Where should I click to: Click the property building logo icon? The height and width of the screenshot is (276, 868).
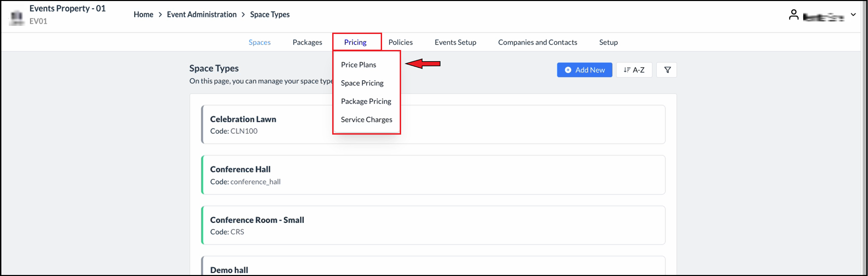(17, 17)
